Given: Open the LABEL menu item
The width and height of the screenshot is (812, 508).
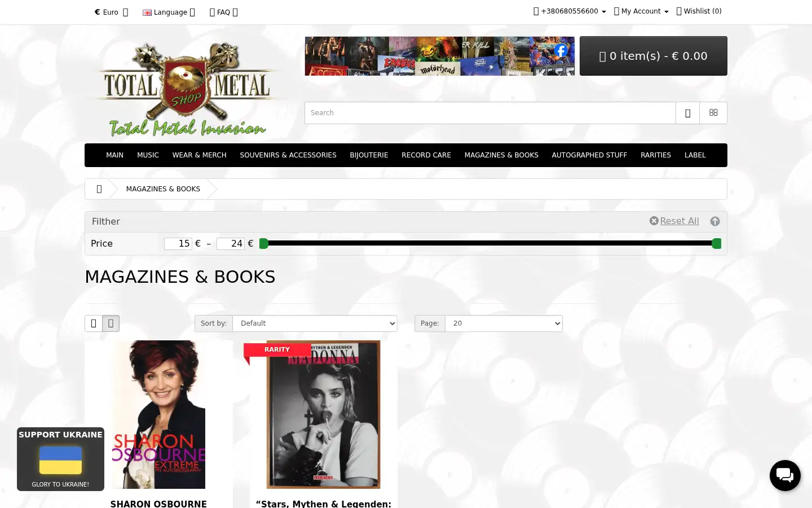Looking at the screenshot, I should coord(695,155).
